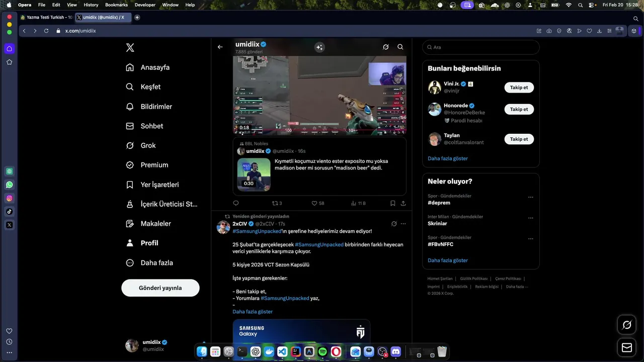Viewport: 644px width, 362px height.
Task: Open Opera sidebar history clock
Action: 9,342
